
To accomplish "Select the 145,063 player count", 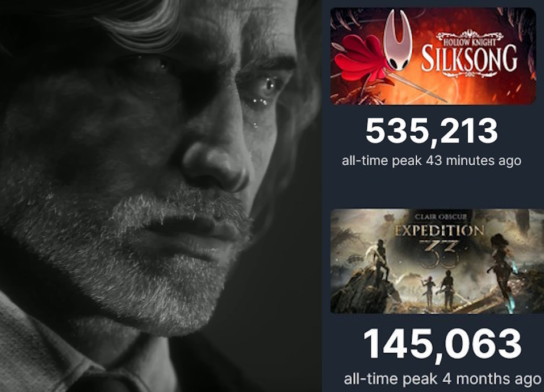I will click(x=442, y=344).
